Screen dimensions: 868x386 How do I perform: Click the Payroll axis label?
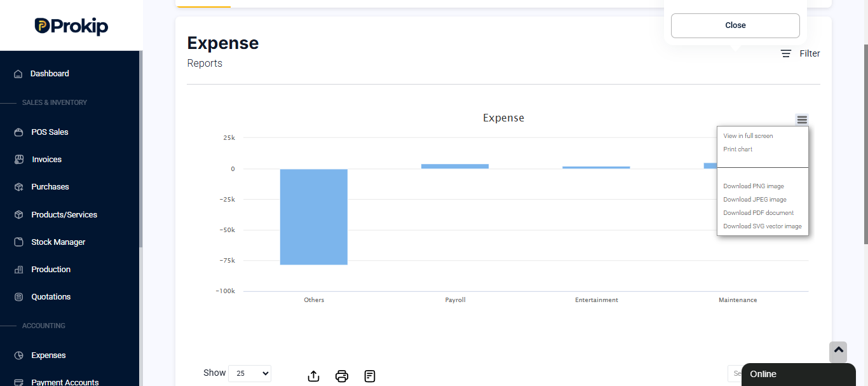tap(455, 300)
